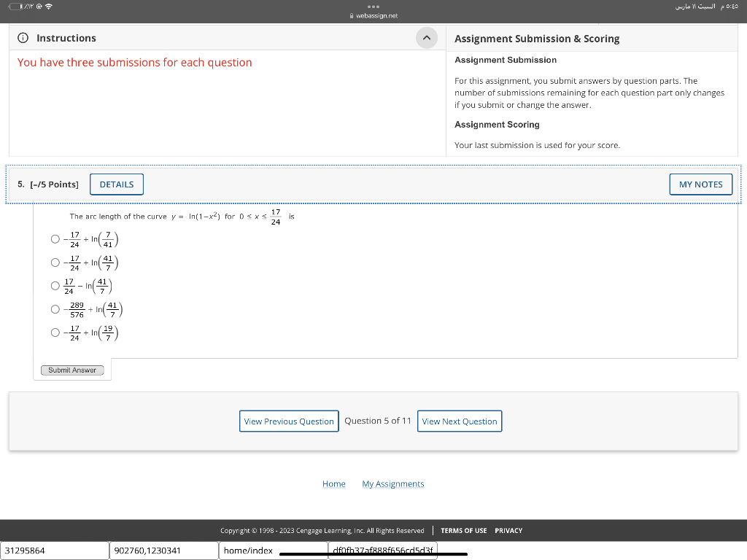747x560 pixels.
Task: Select the first answer option radio button
Action: click(x=55, y=238)
